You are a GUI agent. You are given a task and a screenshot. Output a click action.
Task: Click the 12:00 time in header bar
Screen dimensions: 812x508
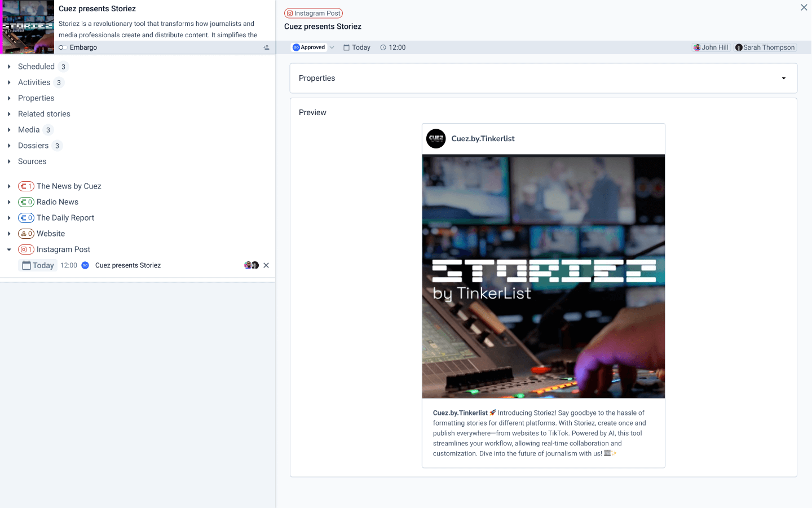pyautogui.click(x=393, y=47)
